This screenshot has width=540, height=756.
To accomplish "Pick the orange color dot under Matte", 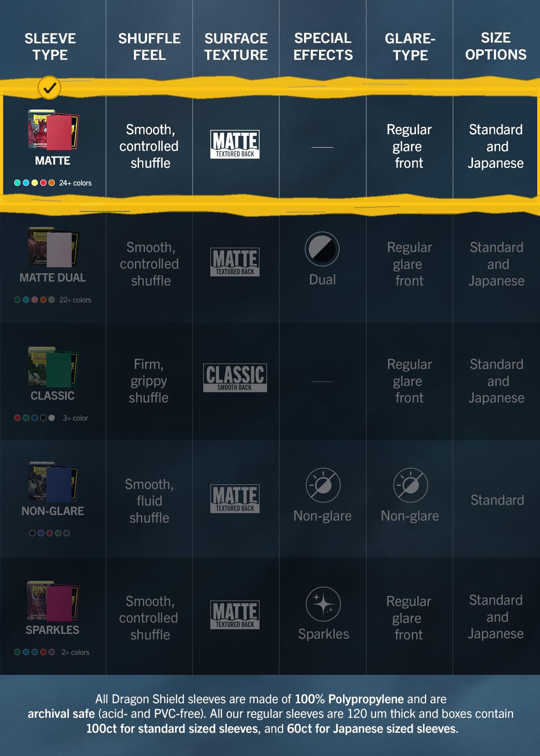I will click(x=51, y=182).
